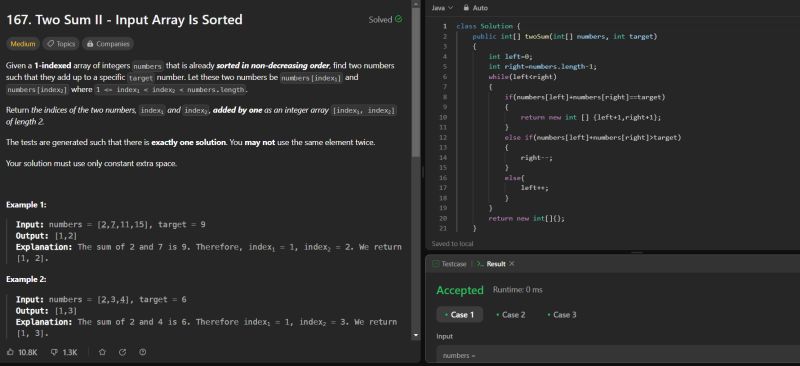The height and width of the screenshot is (366, 800).
Task: Open the help question-mark icon
Action: point(143,352)
